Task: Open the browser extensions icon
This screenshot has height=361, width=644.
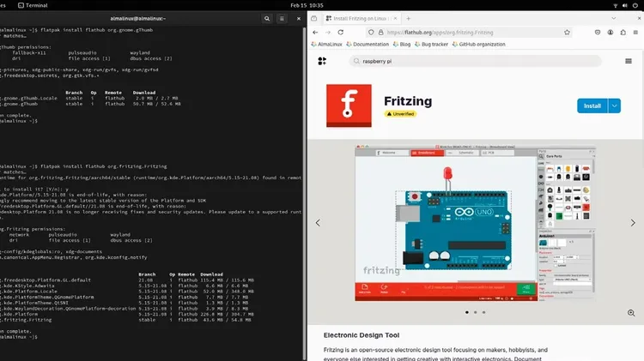Action: [x=623, y=33]
